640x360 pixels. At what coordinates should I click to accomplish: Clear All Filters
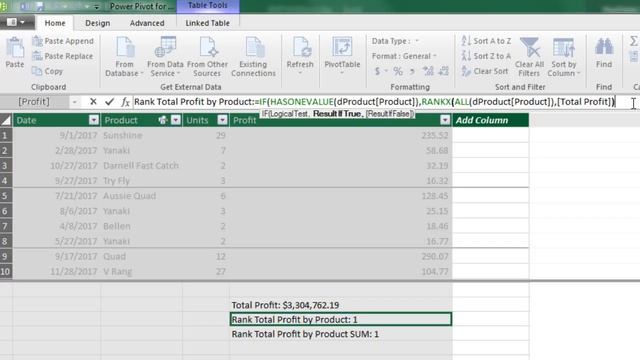pyautogui.click(x=529, y=56)
